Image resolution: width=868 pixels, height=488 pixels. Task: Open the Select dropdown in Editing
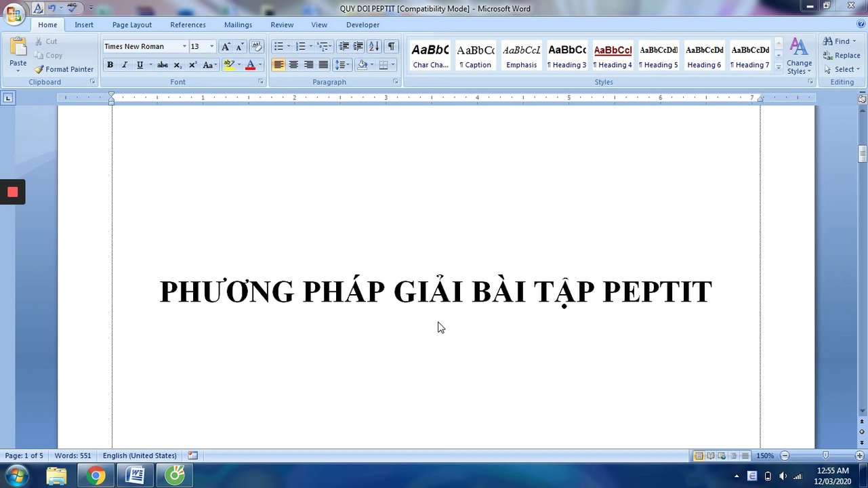(x=842, y=69)
